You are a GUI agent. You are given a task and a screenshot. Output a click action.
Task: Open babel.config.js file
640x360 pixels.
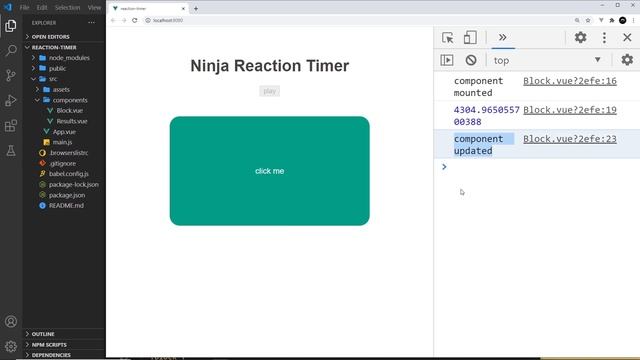[x=69, y=174]
